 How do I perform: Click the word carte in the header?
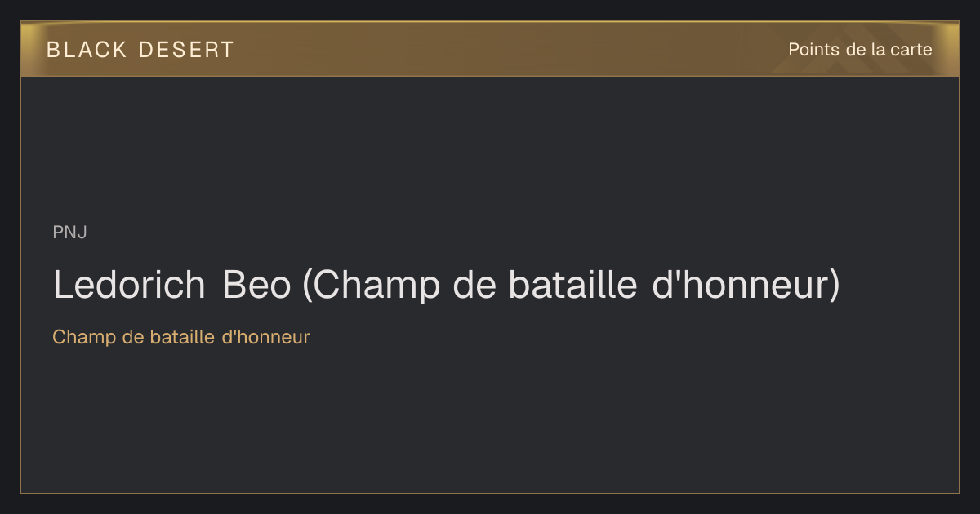911,50
